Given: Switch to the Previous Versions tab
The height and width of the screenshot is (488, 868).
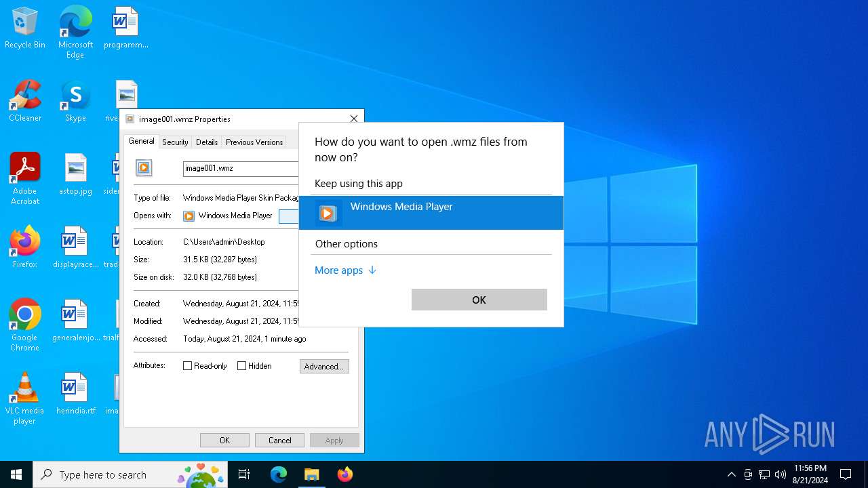Looking at the screenshot, I should coord(254,142).
